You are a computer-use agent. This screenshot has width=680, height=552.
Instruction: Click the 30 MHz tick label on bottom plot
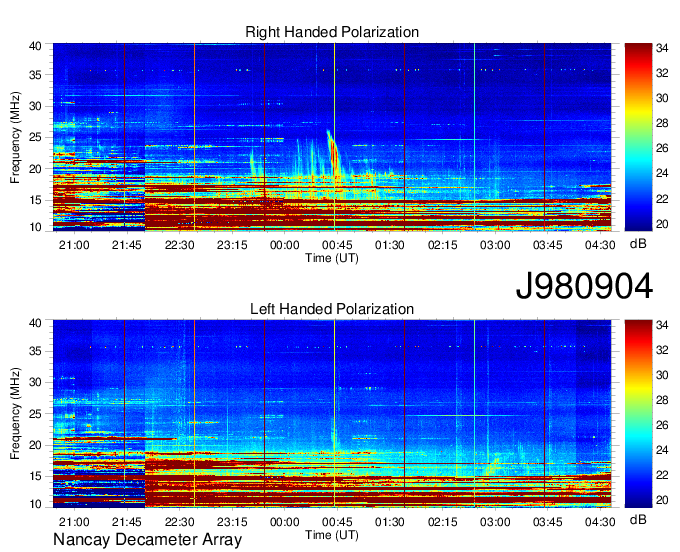[36, 382]
